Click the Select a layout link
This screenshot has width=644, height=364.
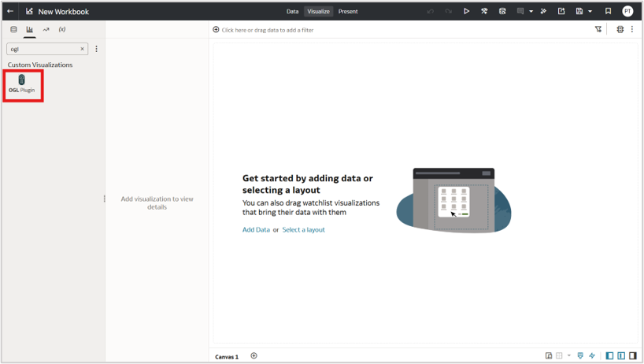coord(304,229)
